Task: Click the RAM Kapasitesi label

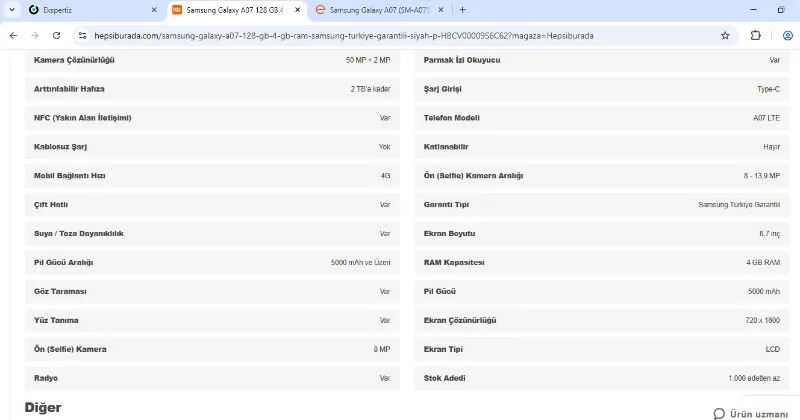Action: point(454,262)
